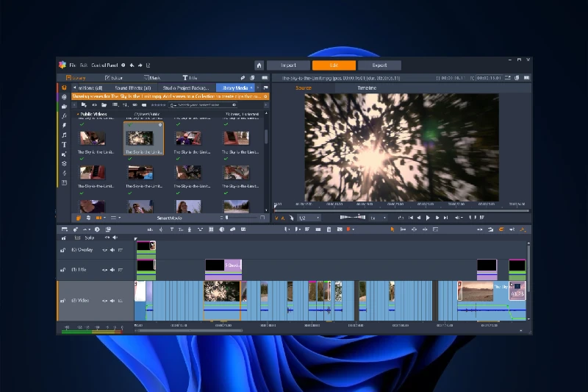Open the T titles category in the sidebar
Viewport: 588px width, 392px height.
click(x=64, y=144)
